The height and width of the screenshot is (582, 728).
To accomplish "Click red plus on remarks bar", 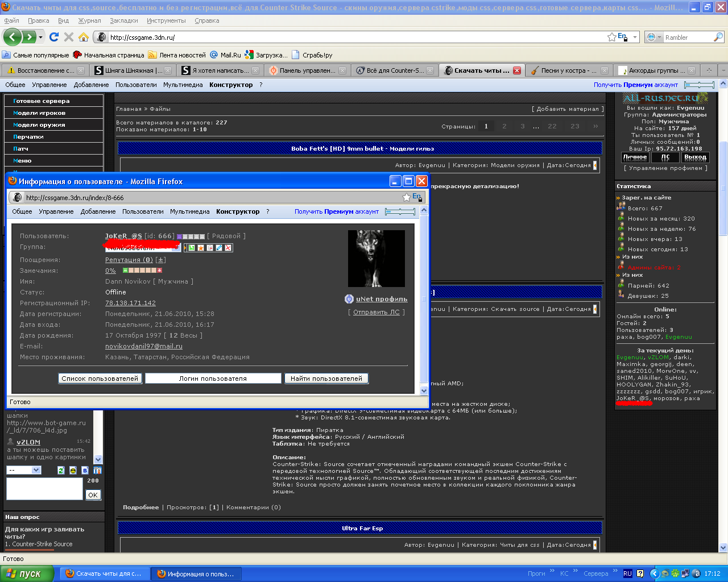I will pos(160,271).
